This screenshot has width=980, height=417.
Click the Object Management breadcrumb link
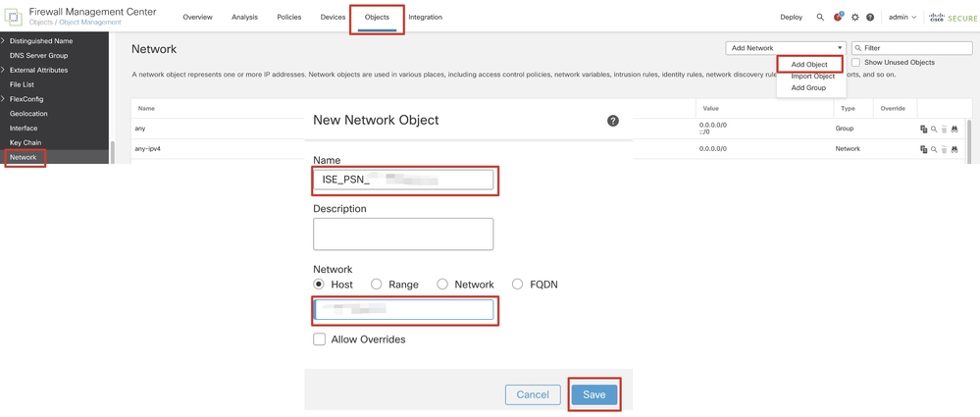[x=90, y=23]
